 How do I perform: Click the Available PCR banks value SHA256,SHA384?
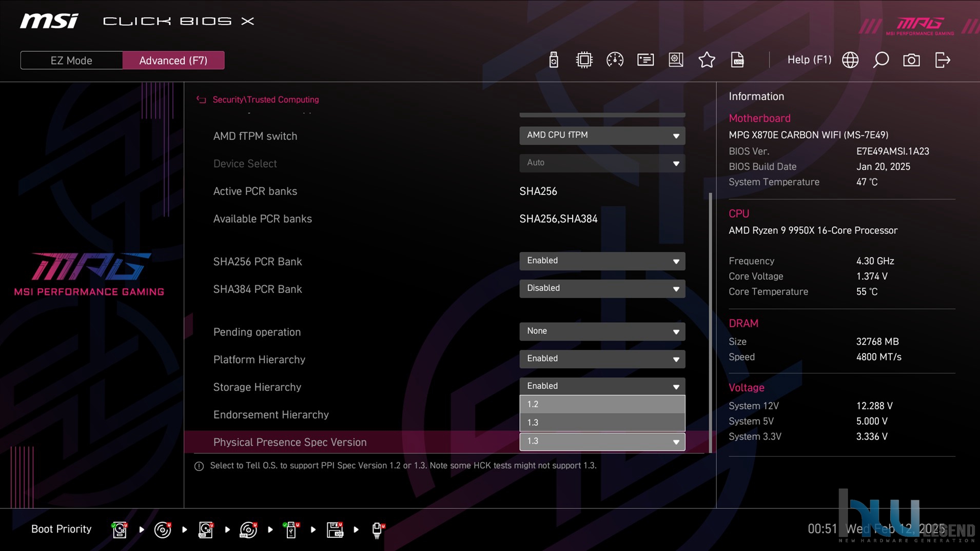[x=558, y=219]
